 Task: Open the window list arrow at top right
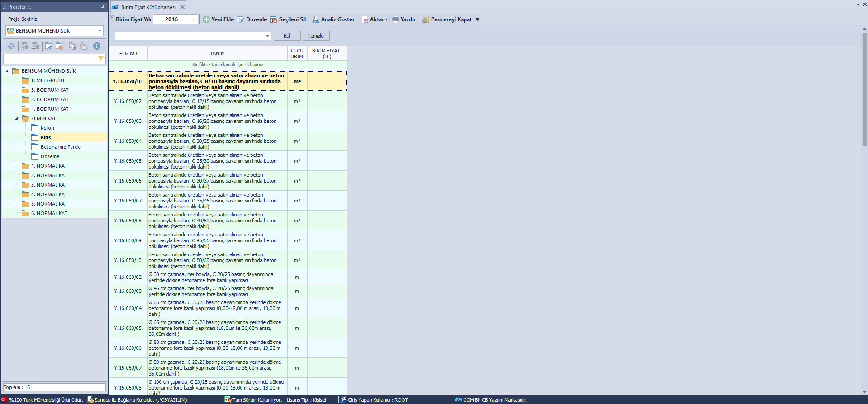tap(858, 5)
